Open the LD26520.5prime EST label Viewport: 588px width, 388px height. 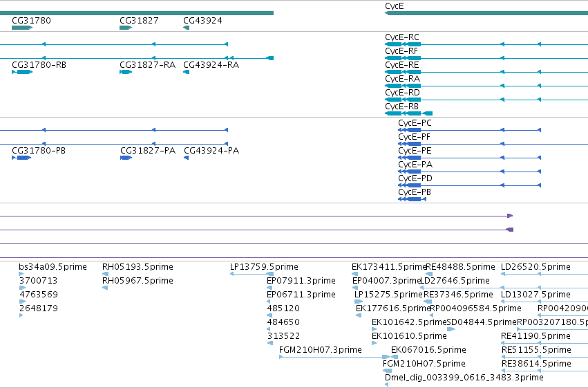point(535,267)
